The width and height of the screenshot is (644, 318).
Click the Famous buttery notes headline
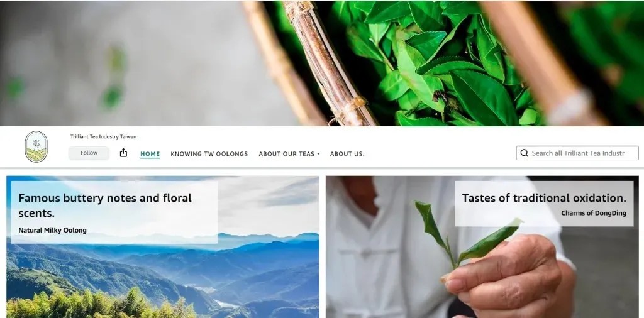pos(105,206)
